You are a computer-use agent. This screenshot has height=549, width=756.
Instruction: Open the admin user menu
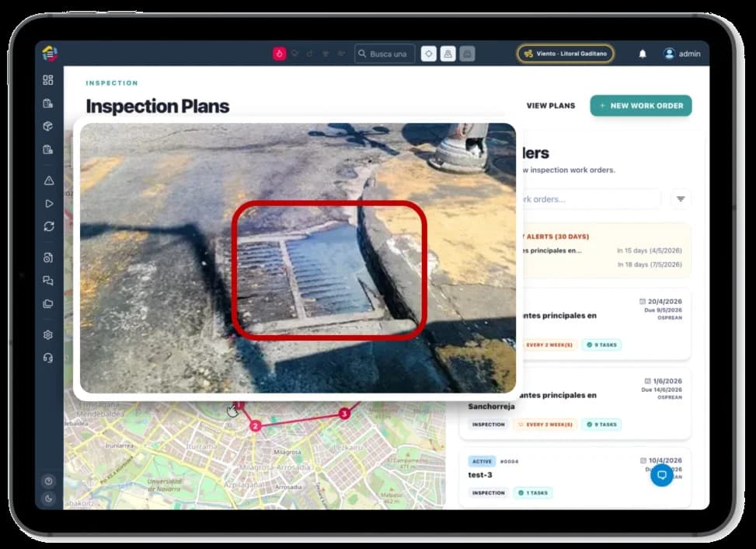(681, 54)
